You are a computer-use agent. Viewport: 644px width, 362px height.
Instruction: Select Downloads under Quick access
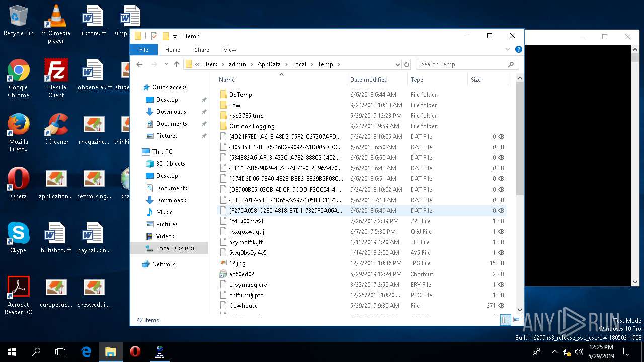tap(171, 112)
